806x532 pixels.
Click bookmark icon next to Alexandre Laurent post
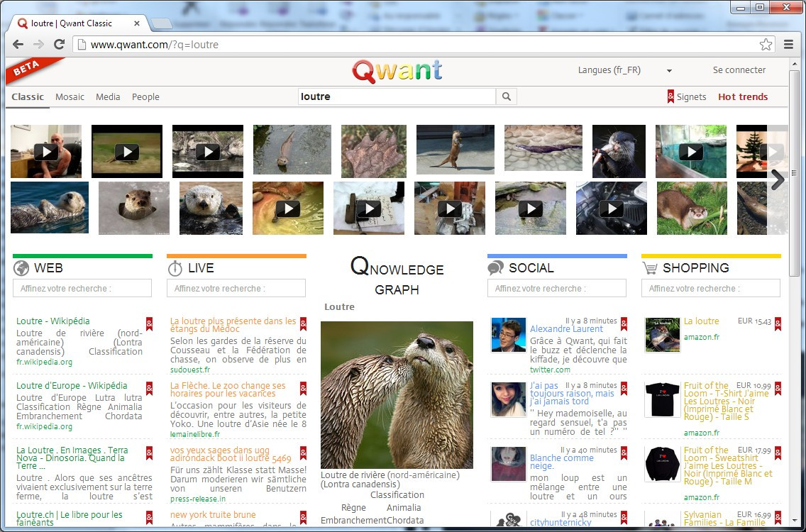[x=624, y=324]
